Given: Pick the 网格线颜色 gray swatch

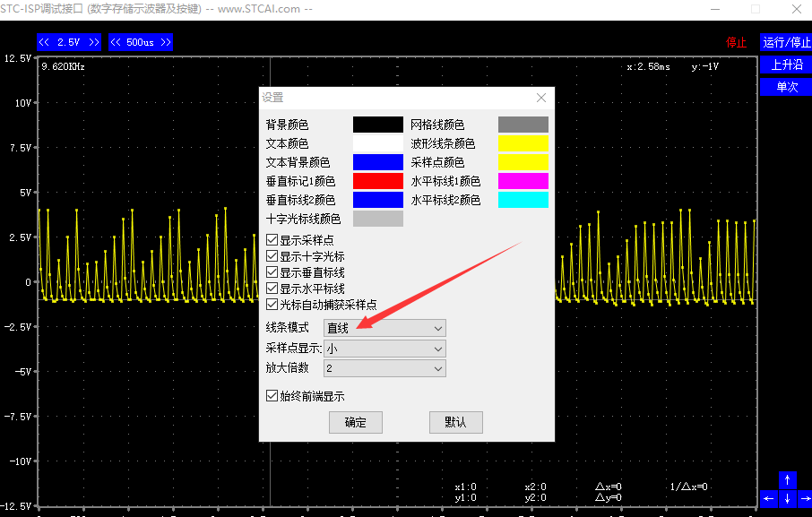Looking at the screenshot, I should (523, 125).
